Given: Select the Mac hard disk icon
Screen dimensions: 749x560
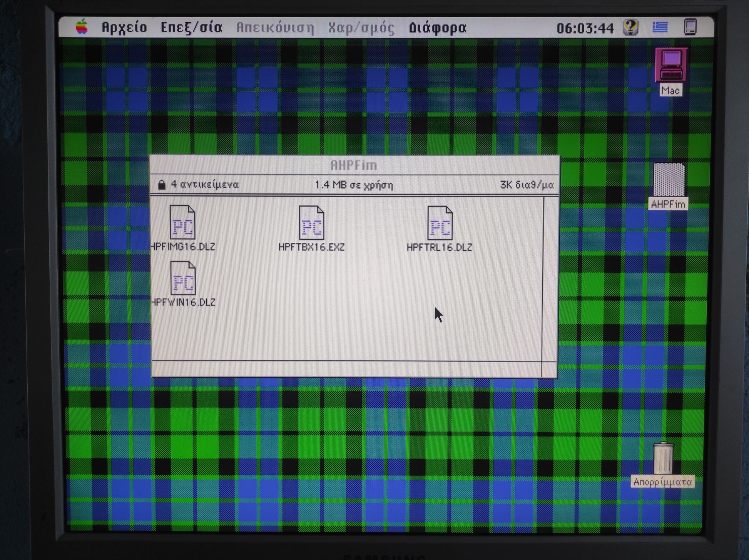Looking at the screenshot, I should click(670, 64).
